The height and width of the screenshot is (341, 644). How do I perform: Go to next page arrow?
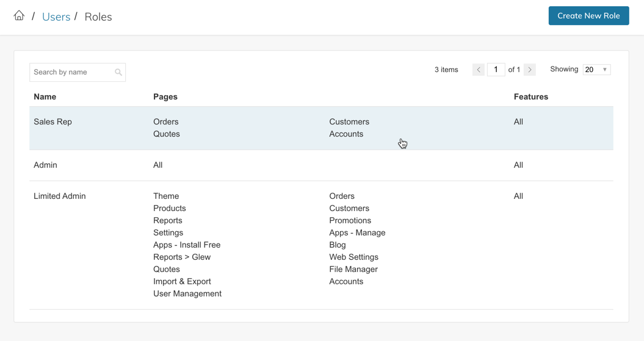pyautogui.click(x=530, y=70)
